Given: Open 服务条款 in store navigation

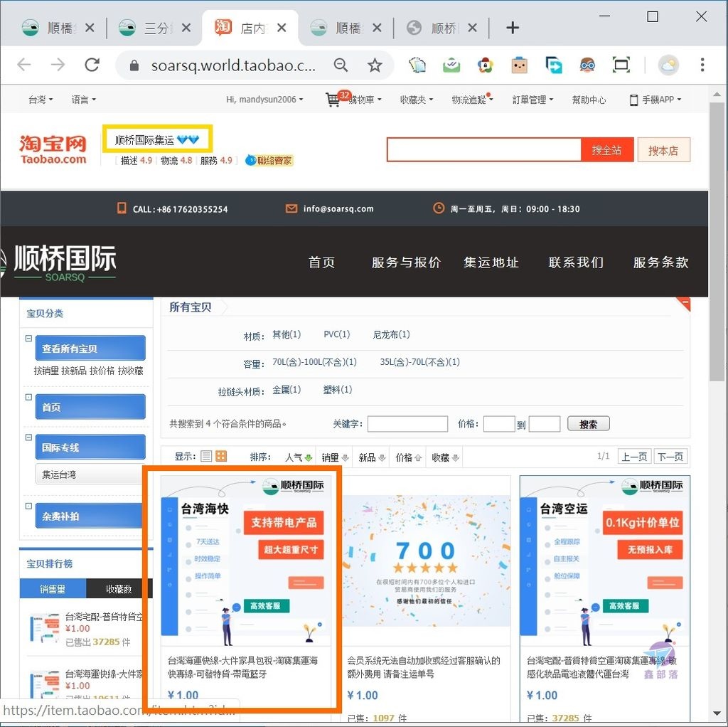Looking at the screenshot, I should (x=660, y=262).
